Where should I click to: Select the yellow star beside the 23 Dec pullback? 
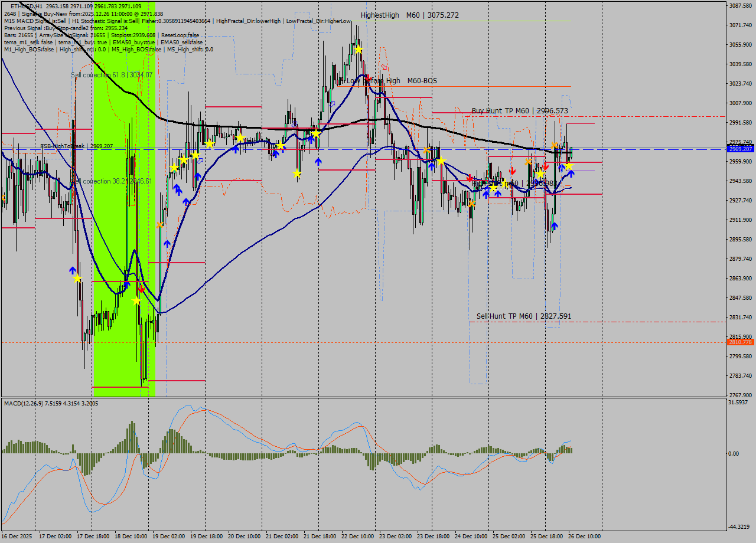click(441, 161)
